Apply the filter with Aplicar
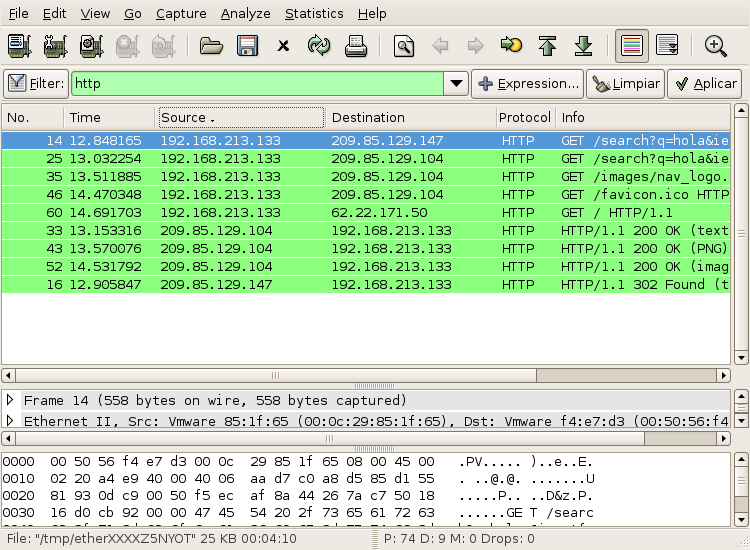Image resolution: width=750 pixels, height=550 pixels. [705, 84]
